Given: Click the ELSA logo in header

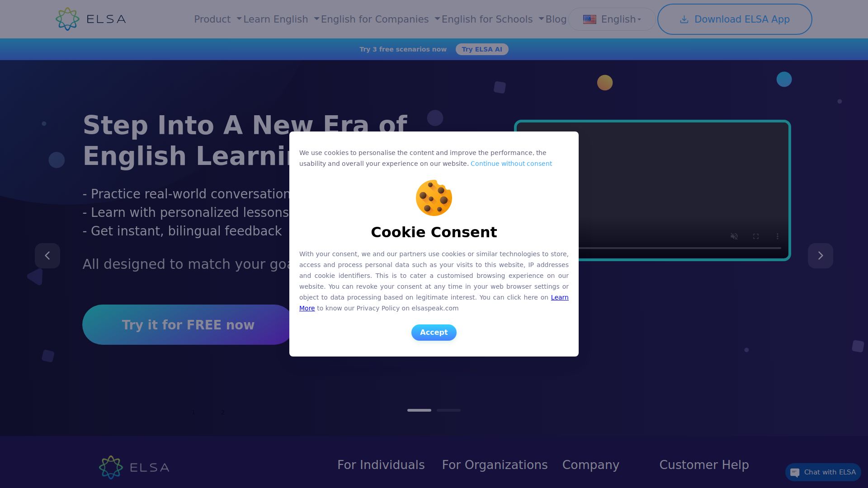Looking at the screenshot, I should pyautogui.click(x=90, y=19).
